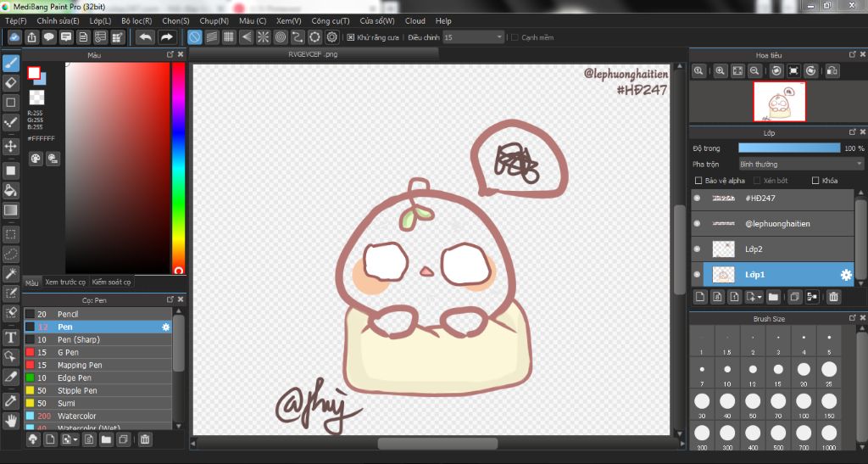Select the RVGEVCEF .png document tab
The height and width of the screenshot is (464, 868).
tap(313, 54)
